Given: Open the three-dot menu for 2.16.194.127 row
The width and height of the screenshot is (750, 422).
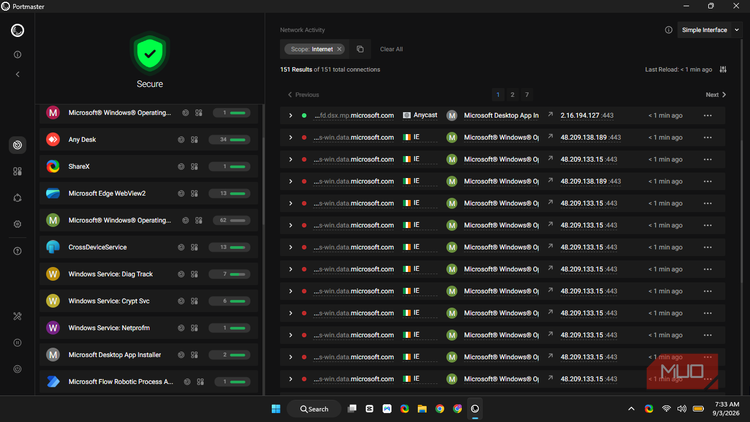Looking at the screenshot, I should [707, 115].
